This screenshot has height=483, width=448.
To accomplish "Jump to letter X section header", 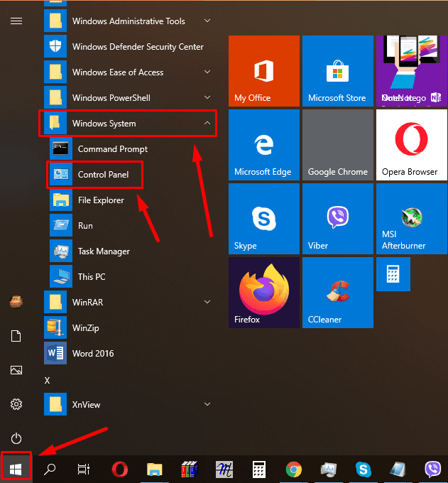I will click(x=47, y=381).
